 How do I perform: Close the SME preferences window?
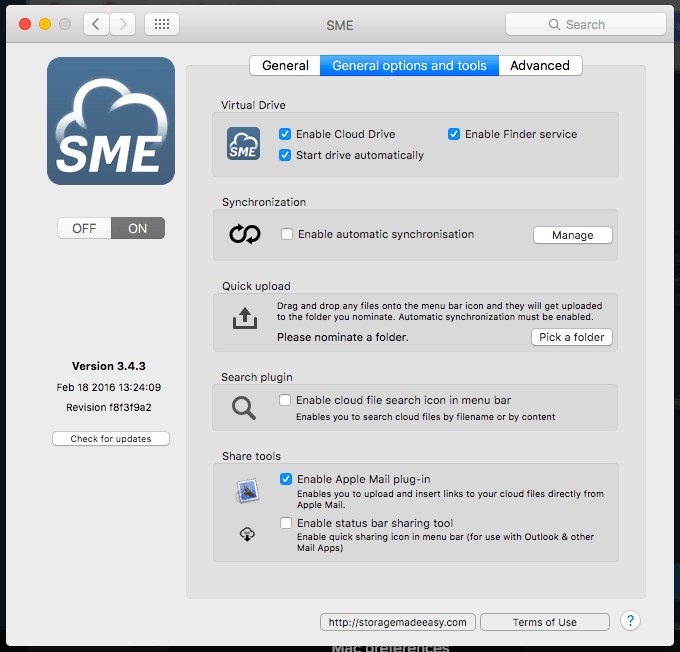pyautogui.click(x=25, y=24)
